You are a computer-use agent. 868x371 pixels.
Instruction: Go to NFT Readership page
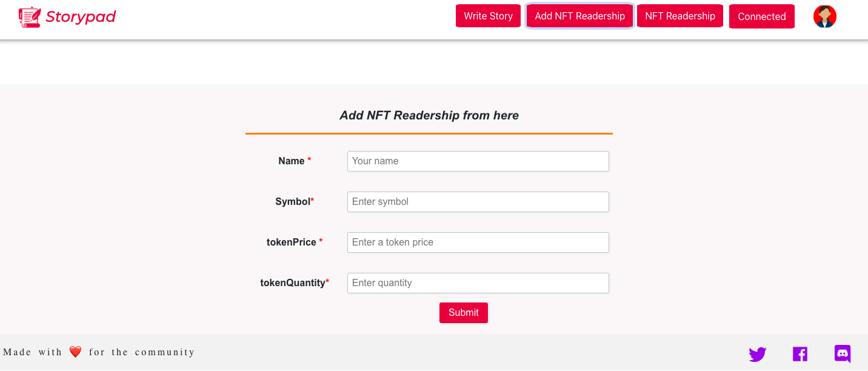[679, 16]
